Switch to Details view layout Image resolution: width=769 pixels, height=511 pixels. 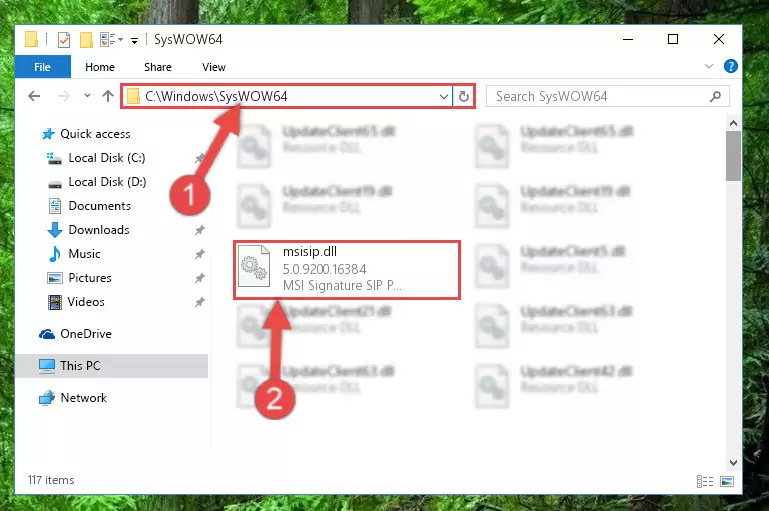point(705,482)
